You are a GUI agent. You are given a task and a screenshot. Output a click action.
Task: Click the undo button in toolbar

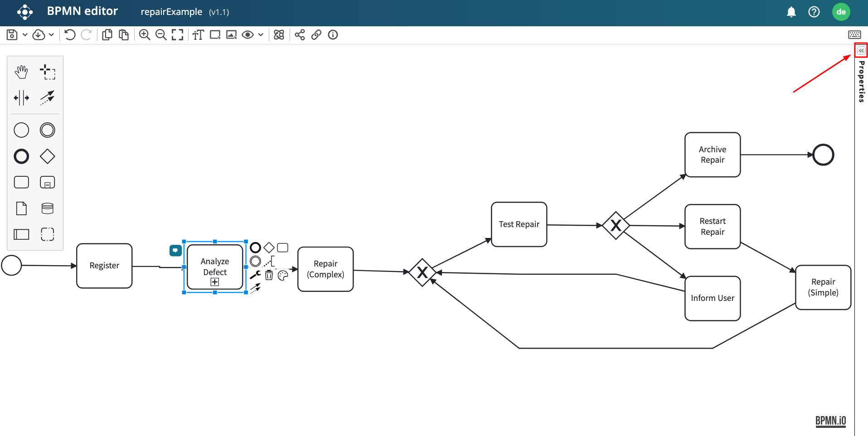click(x=70, y=35)
